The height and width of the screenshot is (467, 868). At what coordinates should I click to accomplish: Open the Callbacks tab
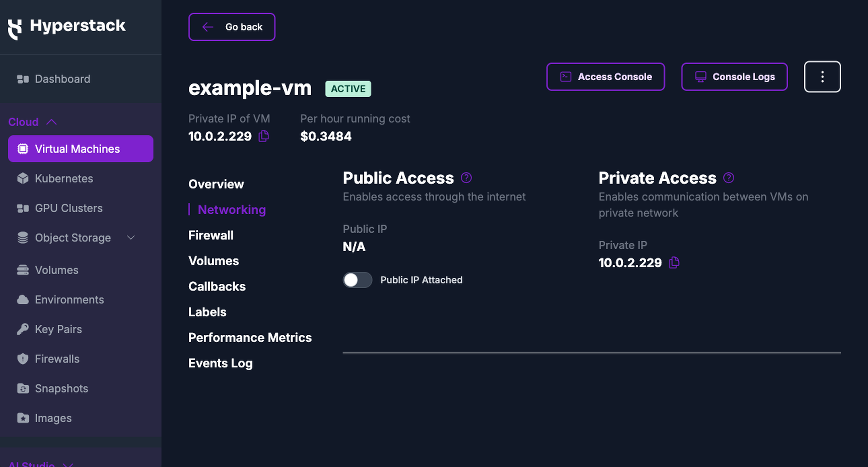(217, 286)
